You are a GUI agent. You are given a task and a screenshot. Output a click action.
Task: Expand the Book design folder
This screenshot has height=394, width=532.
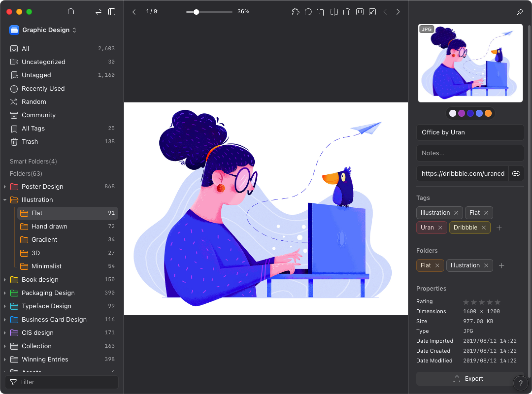4,279
